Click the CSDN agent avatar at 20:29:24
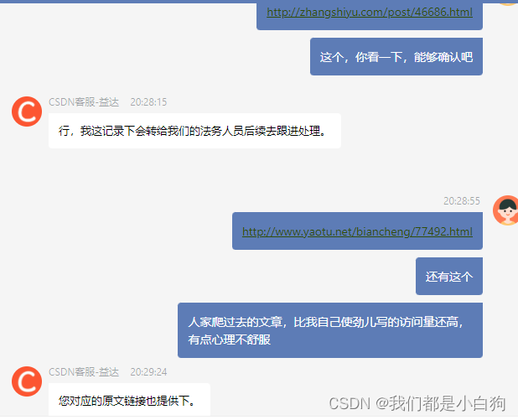518x420 pixels. click(27, 381)
